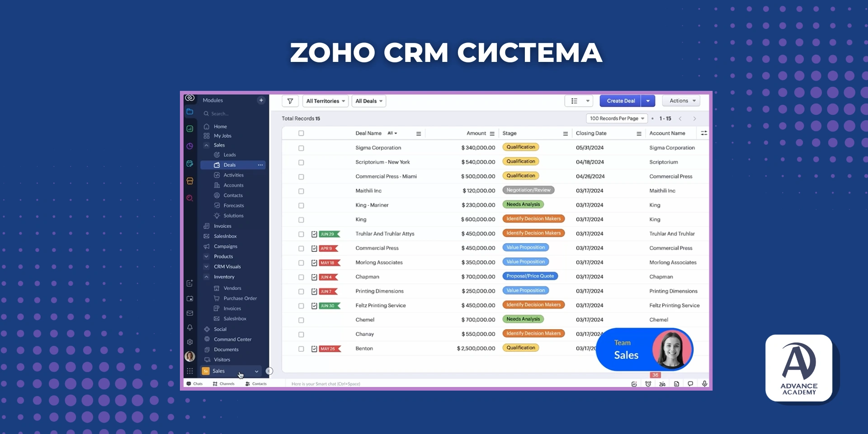This screenshot has width=868, height=434.
Task: Open the task icon for Chapman deal
Action: (314, 277)
